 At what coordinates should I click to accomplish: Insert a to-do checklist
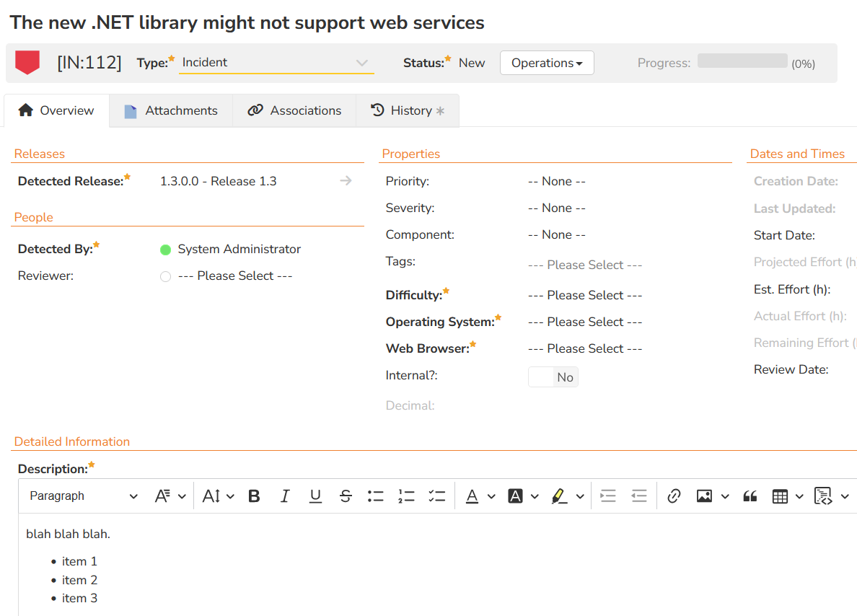[436, 496]
